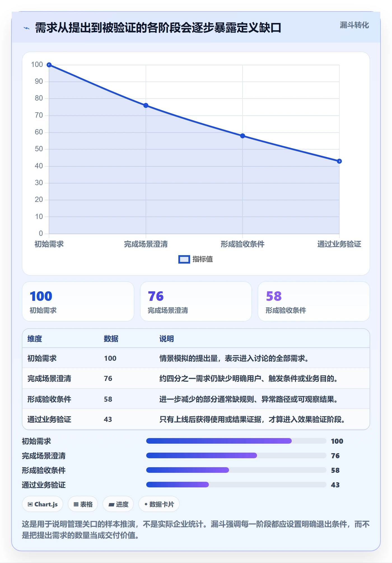Click the 表格 tag chip
This screenshot has height=563, width=392.
[x=83, y=504]
